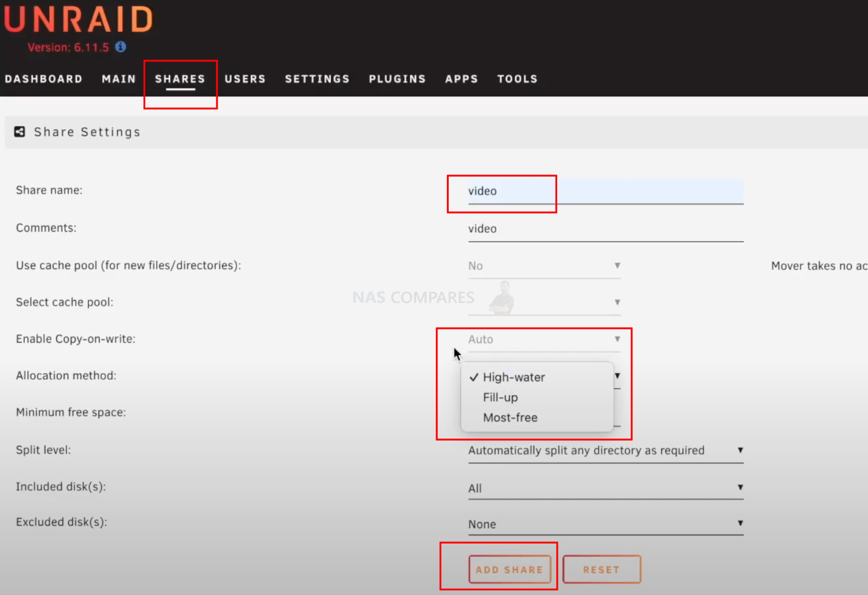868x595 pixels.
Task: Select Most-free allocation method
Action: (x=510, y=418)
